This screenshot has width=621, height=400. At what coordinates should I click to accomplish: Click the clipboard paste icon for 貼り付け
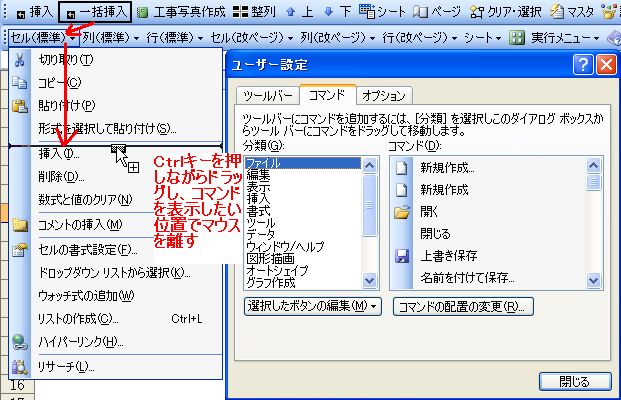19,105
